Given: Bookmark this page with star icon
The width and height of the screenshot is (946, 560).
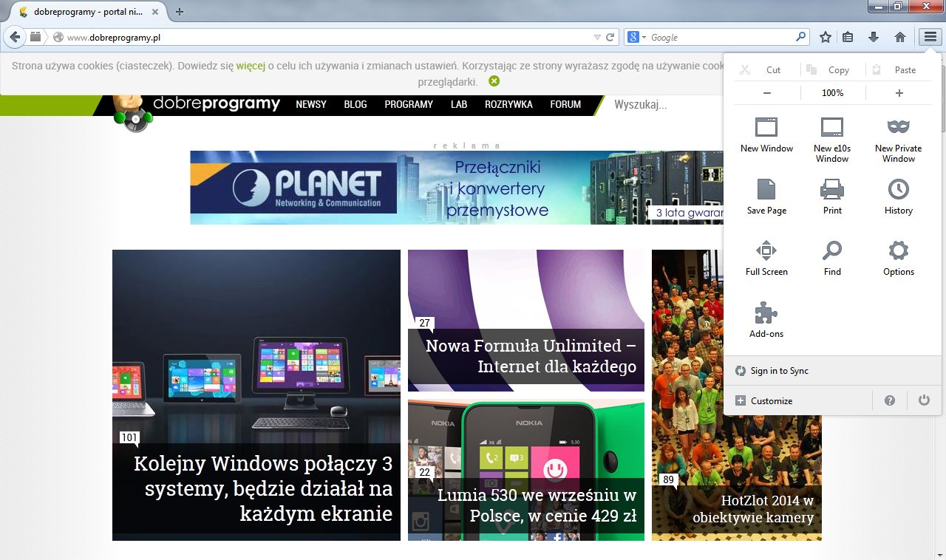Looking at the screenshot, I should click(x=826, y=37).
